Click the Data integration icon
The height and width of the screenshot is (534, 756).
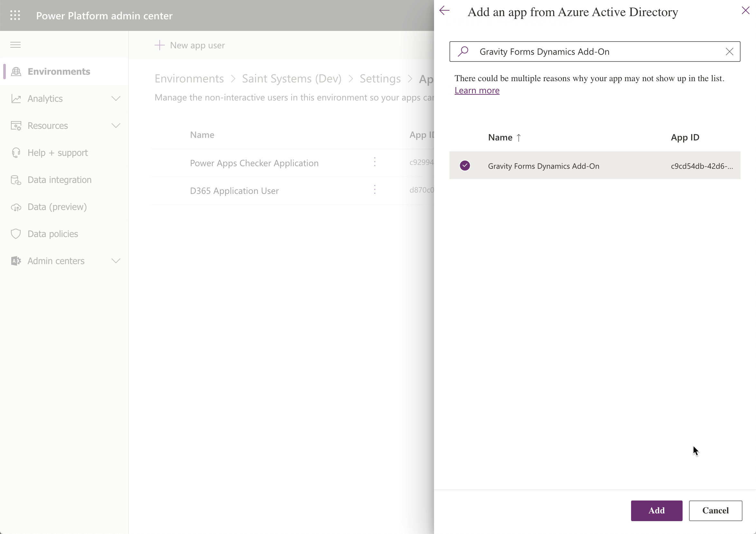16,180
